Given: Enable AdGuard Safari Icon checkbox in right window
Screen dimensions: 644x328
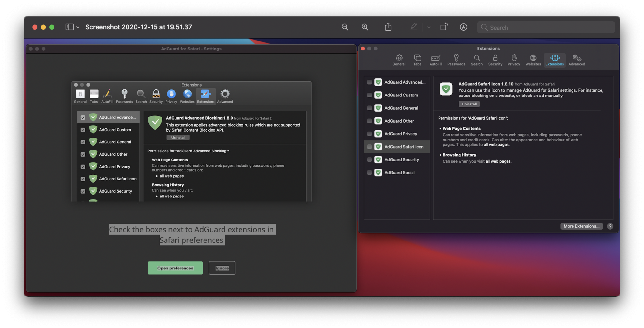Looking at the screenshot, I should point(369,147).
